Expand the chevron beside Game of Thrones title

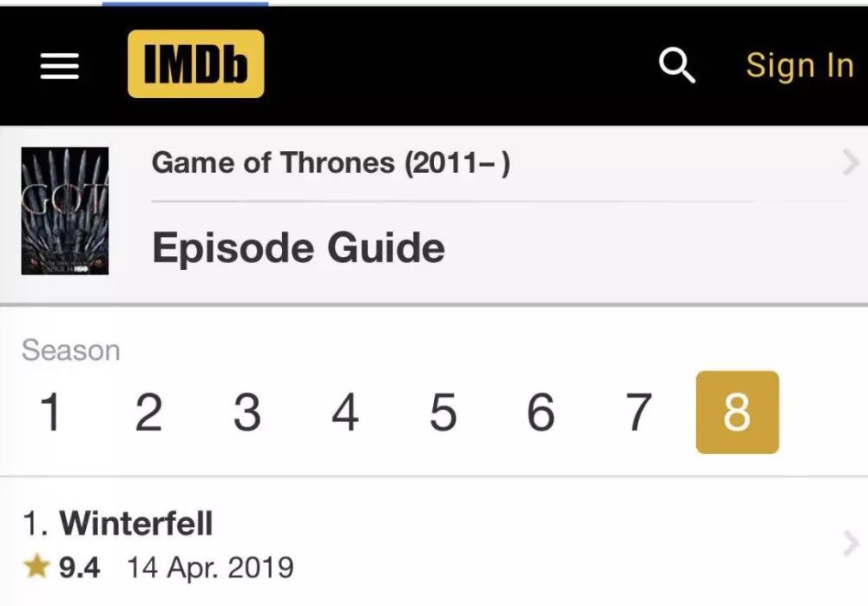(851, 163)
